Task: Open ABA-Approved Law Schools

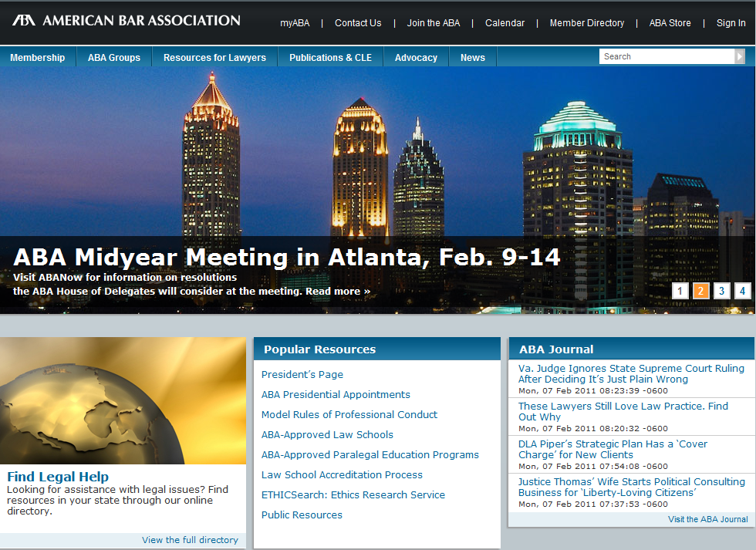Action: point(327,435)
